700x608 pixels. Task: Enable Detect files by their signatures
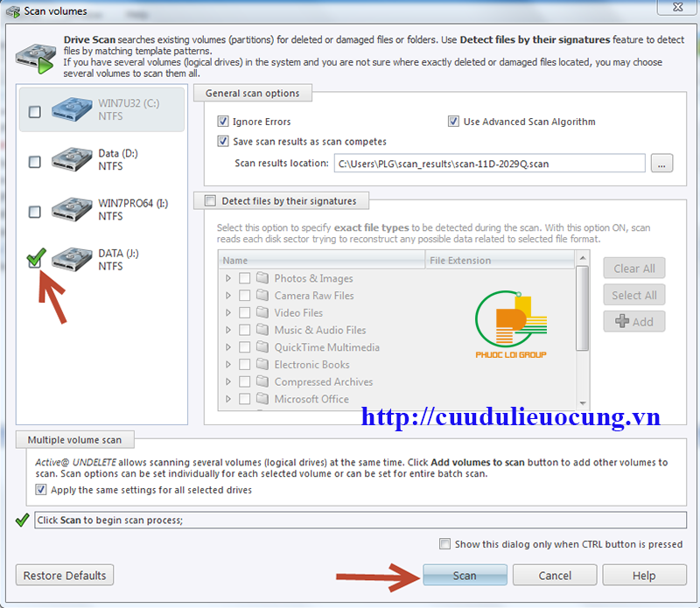tap(210, 201)
